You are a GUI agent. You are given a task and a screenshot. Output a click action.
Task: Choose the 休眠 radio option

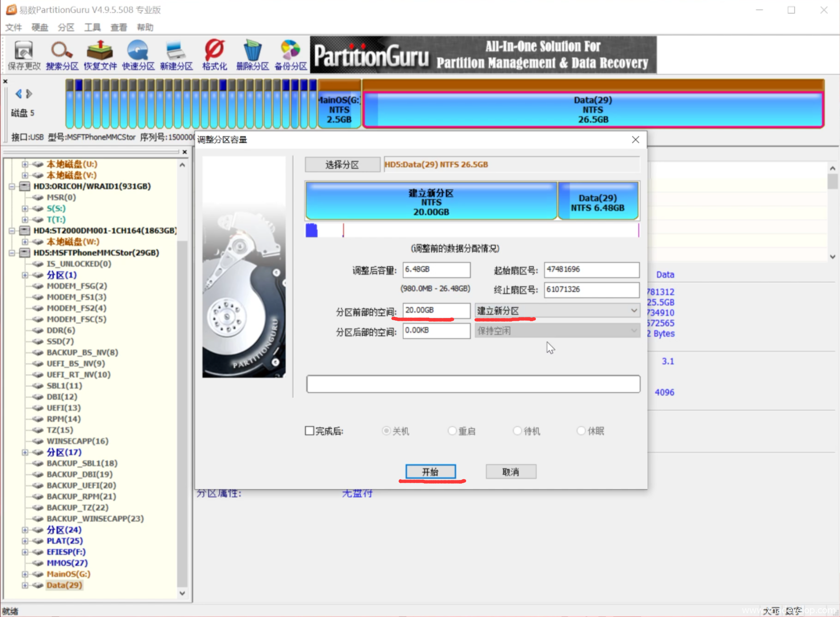[x=581, y=431]
